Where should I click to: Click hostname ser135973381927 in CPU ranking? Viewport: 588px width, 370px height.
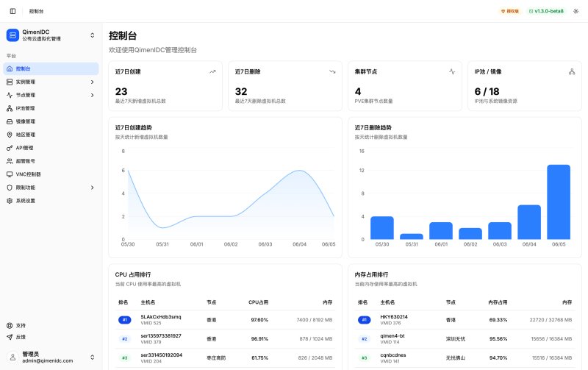point(161,336)
